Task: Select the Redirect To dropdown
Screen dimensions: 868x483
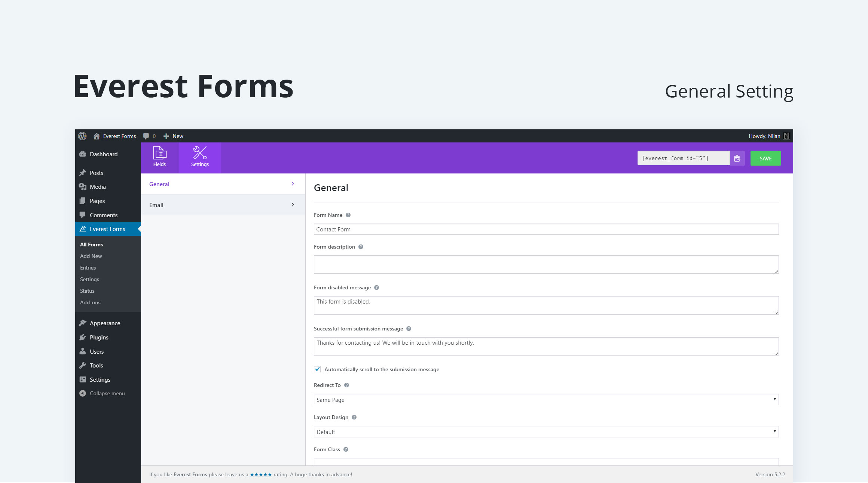Action: point(545,399)
